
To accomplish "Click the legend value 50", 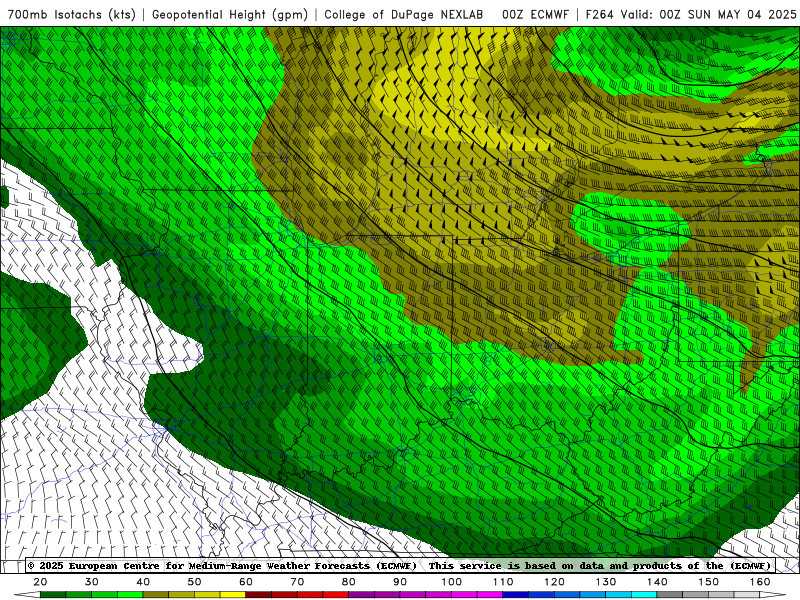I will click(194, 582).
